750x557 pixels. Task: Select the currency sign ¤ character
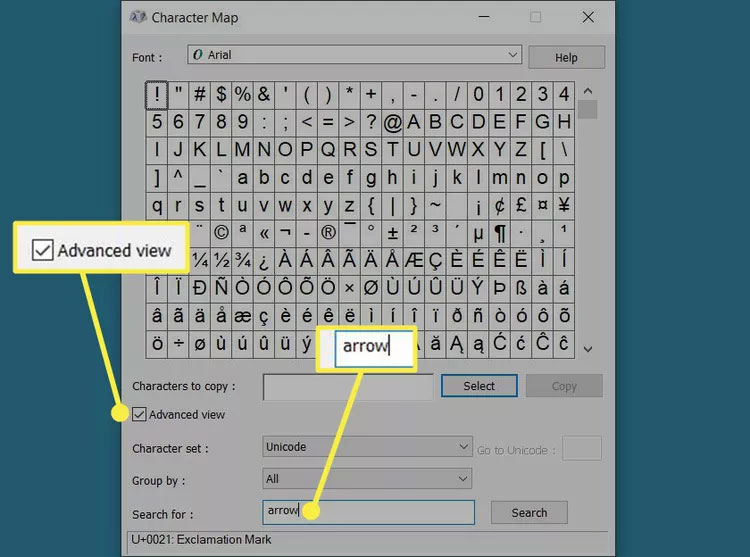coord(542,206)
